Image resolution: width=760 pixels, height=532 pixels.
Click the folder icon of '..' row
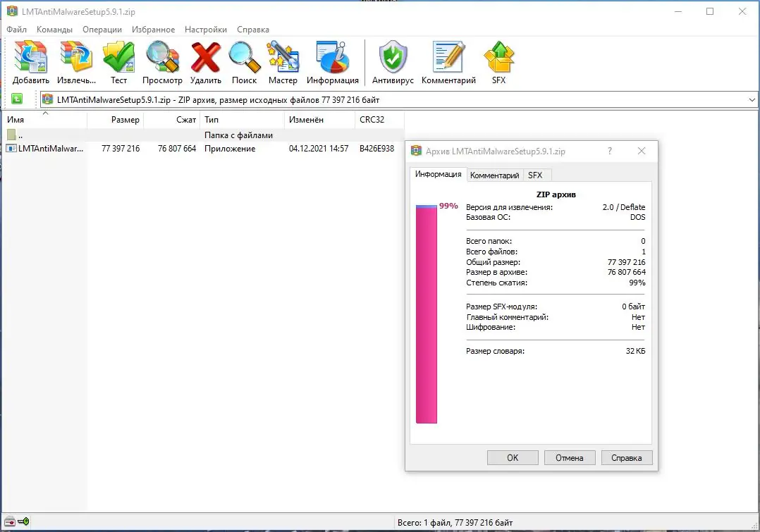[11, 135]
